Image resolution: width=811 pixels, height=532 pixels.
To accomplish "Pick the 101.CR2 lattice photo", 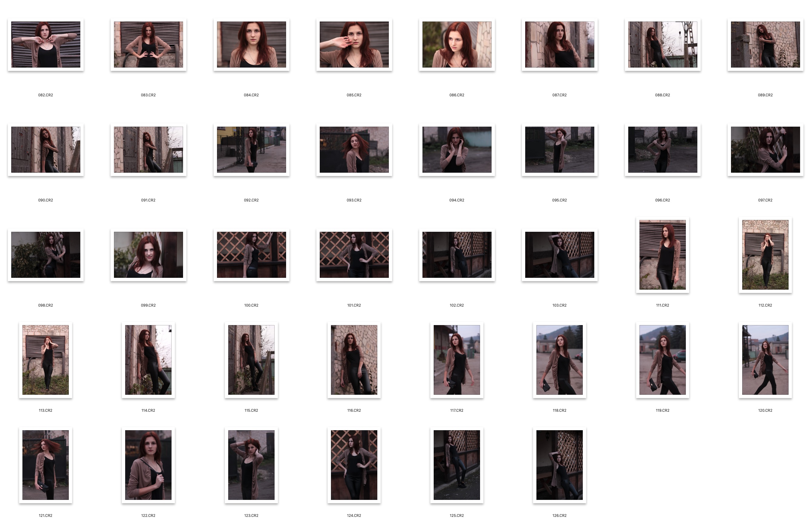I will [x=354, y=255].
